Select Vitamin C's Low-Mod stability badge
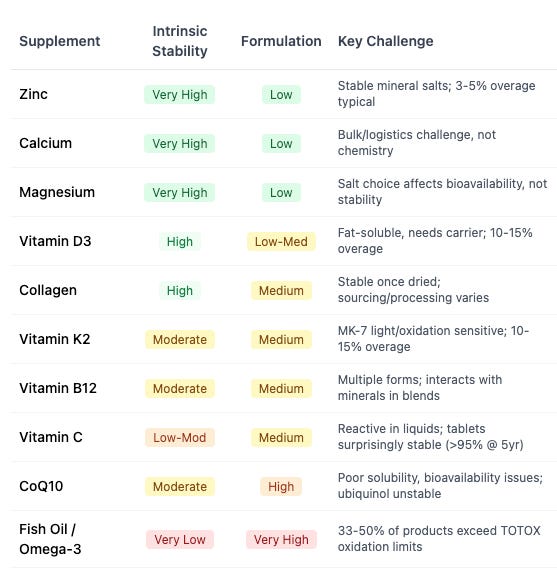 pos(180,438)
